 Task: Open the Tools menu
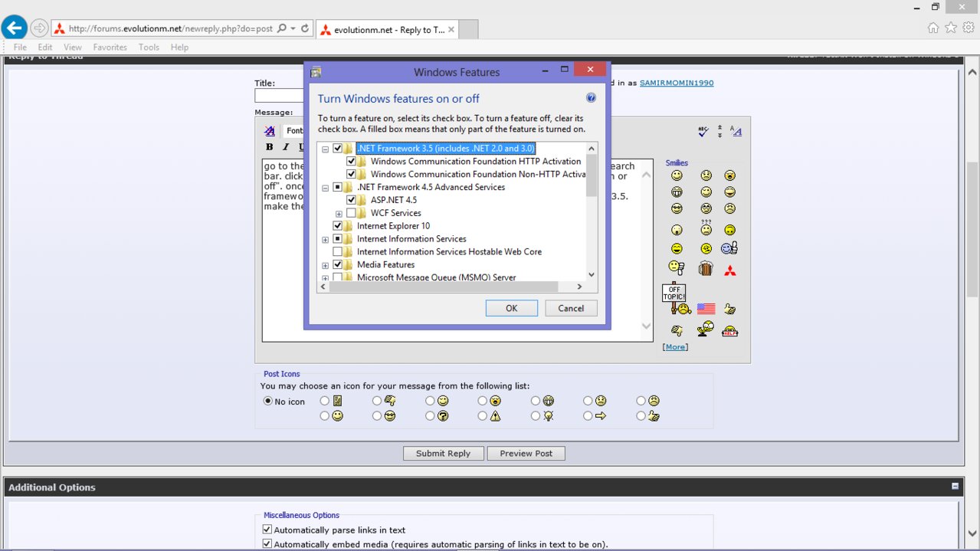click(x=149, y=48)
